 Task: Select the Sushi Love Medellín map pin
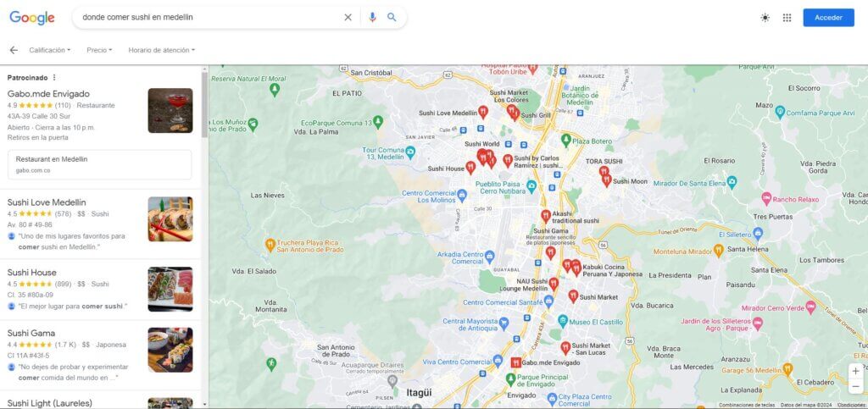point(483,112)
